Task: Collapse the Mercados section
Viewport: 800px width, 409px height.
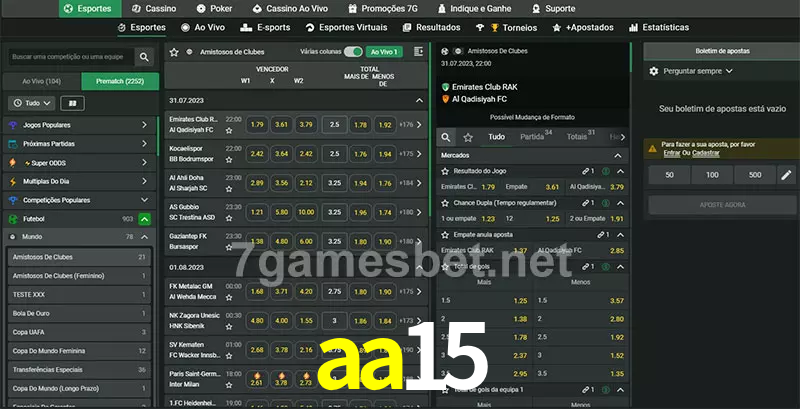Action: click(618, 156)
